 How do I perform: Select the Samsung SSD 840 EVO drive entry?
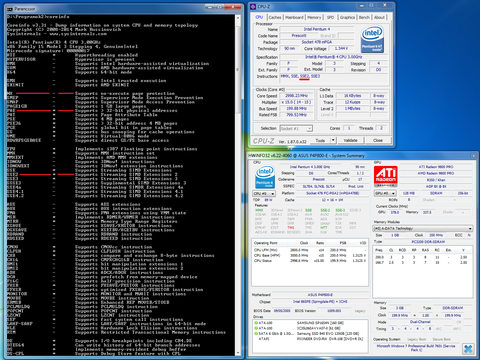pos(310,334)
